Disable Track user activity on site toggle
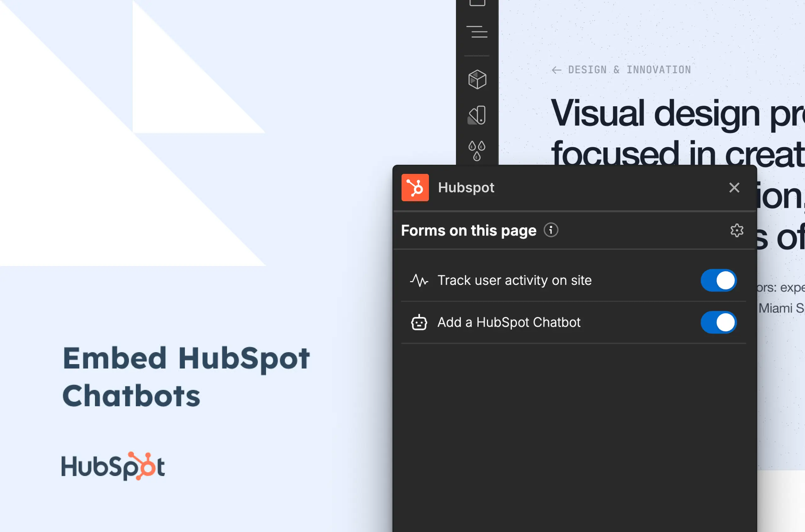 click(719, 280)
